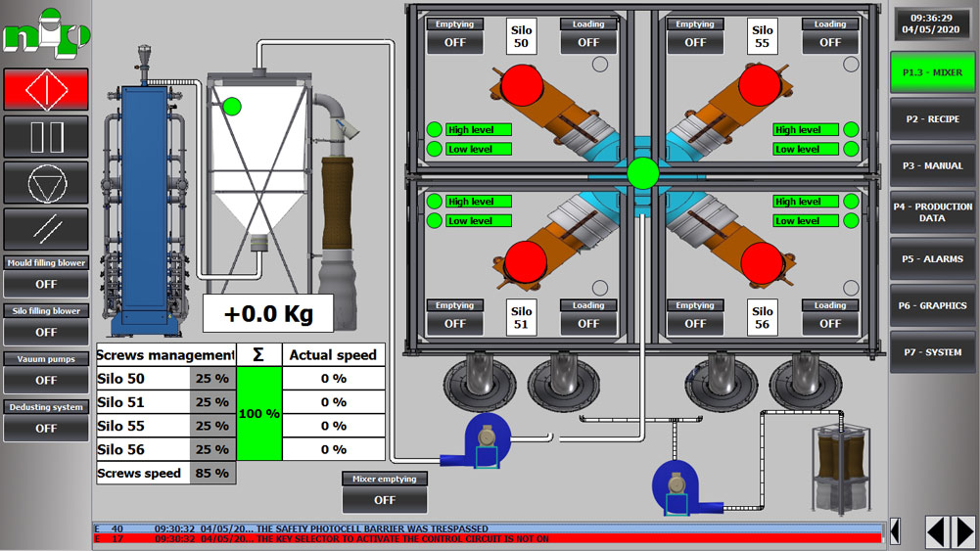The image size is (980, 551).
Task: Click the right black arrow navigation icon
Action: click(x=962, y=531)
